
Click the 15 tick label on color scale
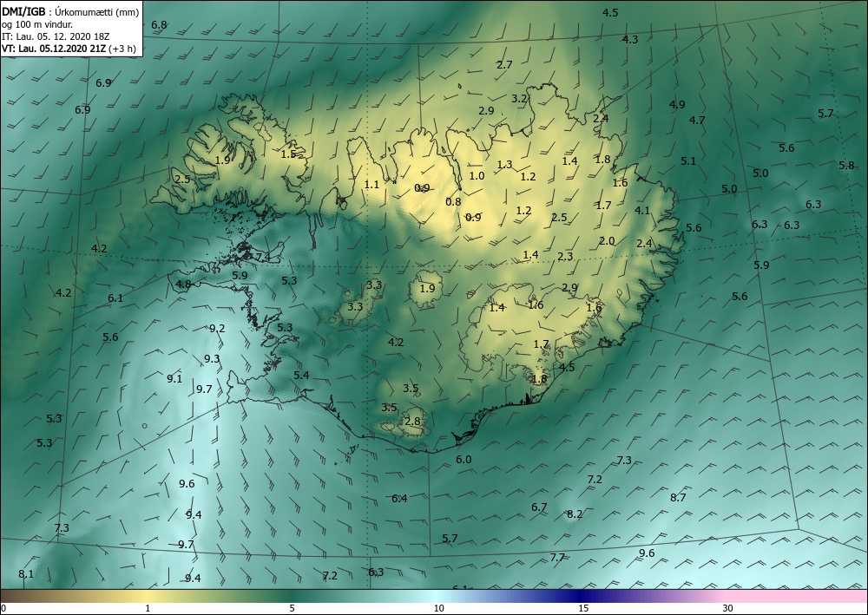[583, 609]
